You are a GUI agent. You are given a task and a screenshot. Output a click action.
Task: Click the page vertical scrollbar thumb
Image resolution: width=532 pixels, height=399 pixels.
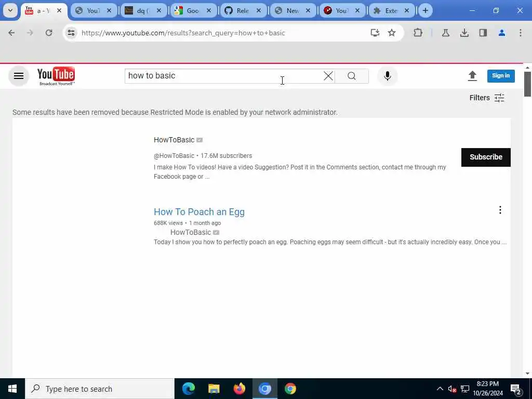point(527,84)
